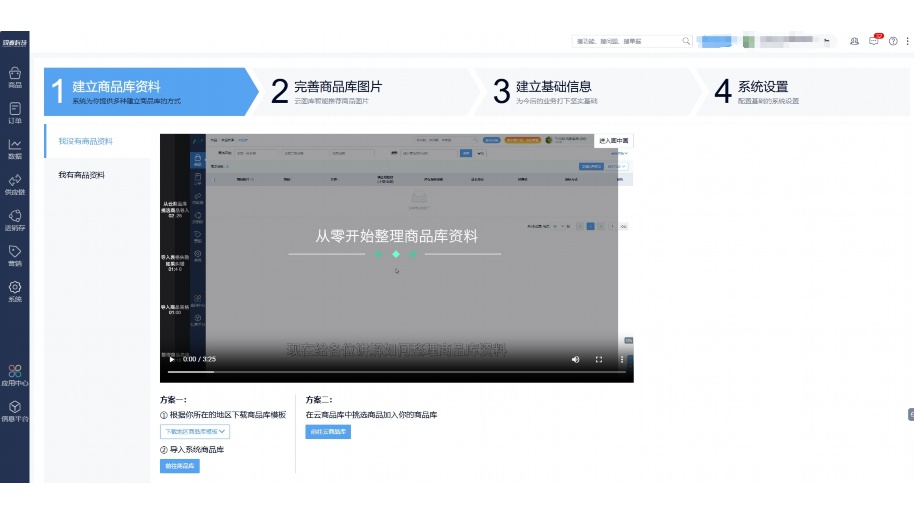Open the 订单 (Orders) sidebar icon

point(15,112)
